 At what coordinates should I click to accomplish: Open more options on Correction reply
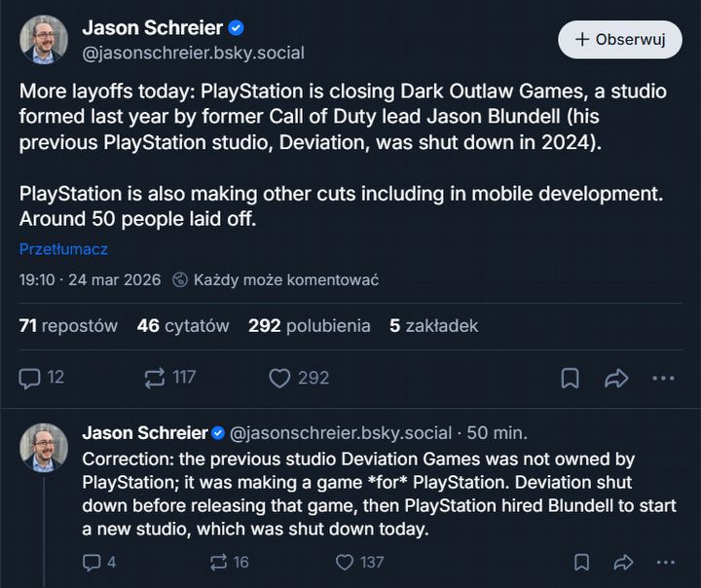(665, 562)
